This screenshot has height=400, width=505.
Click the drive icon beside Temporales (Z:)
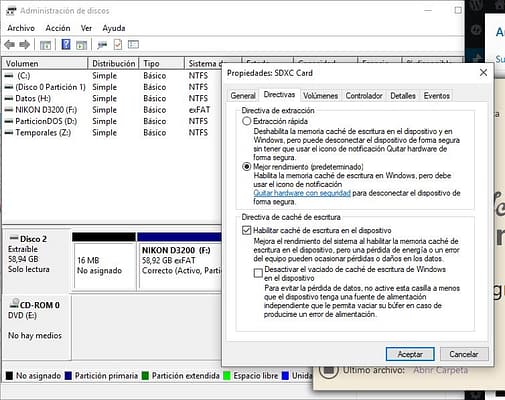pyautogui.click(x=9, y=133)
